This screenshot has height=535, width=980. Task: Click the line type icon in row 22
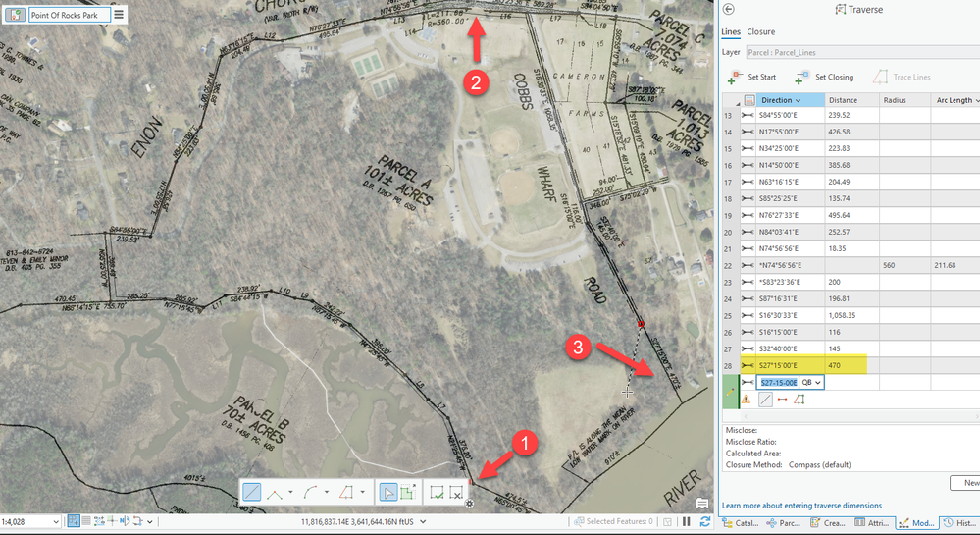click(747, 265)
